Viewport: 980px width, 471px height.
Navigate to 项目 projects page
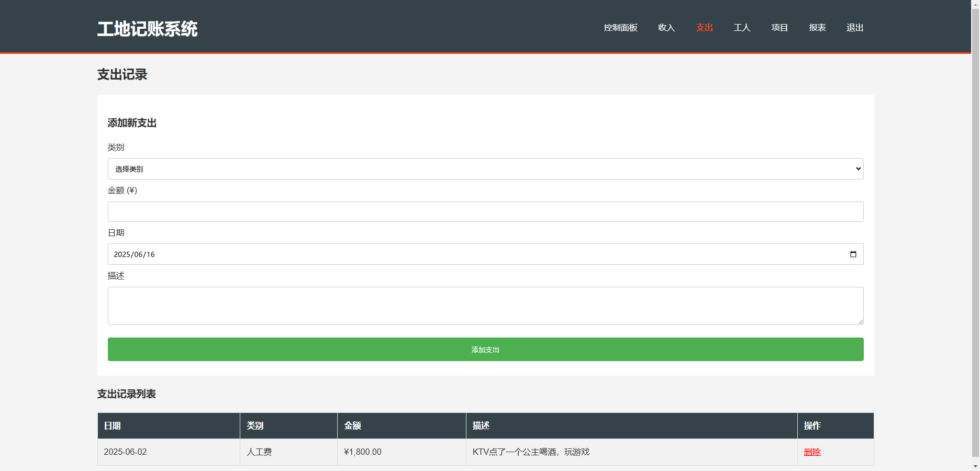tap(779, 28)
